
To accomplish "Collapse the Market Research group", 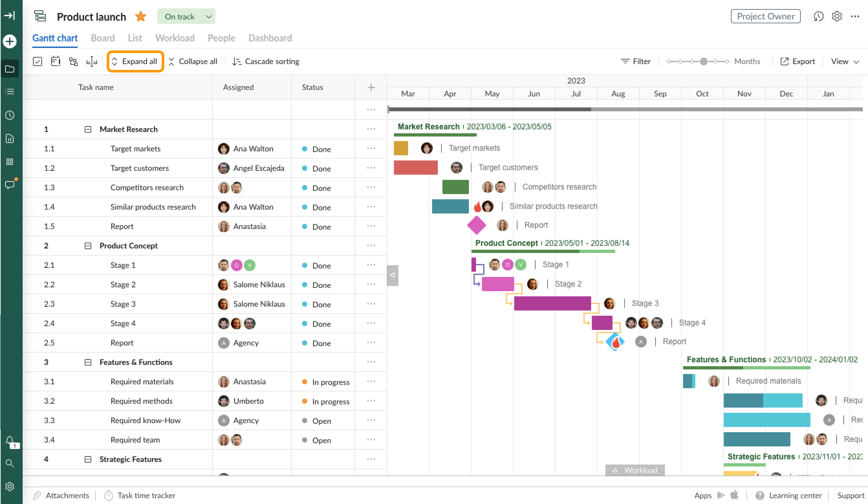I will coord(88,129).
